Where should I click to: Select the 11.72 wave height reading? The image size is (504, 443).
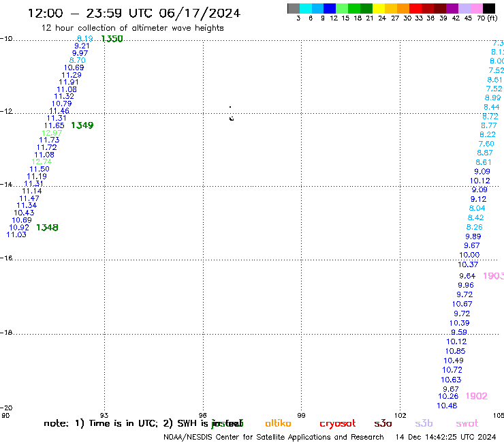click(x=46, y=148)
